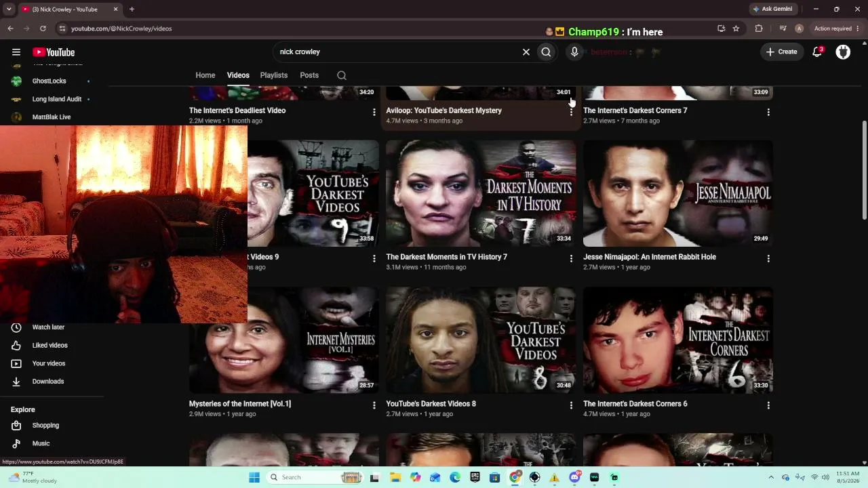This screenshot has height=488, width=868.
Task: Open options for The Internet's Deadliest Video
Action: click(x=374, y=112)
